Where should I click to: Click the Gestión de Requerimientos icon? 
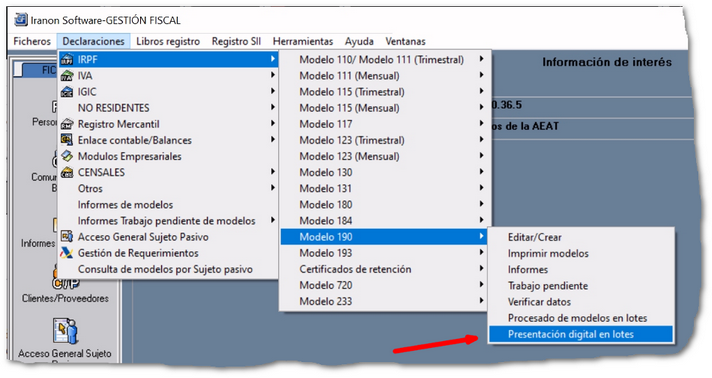click(67, 253)
